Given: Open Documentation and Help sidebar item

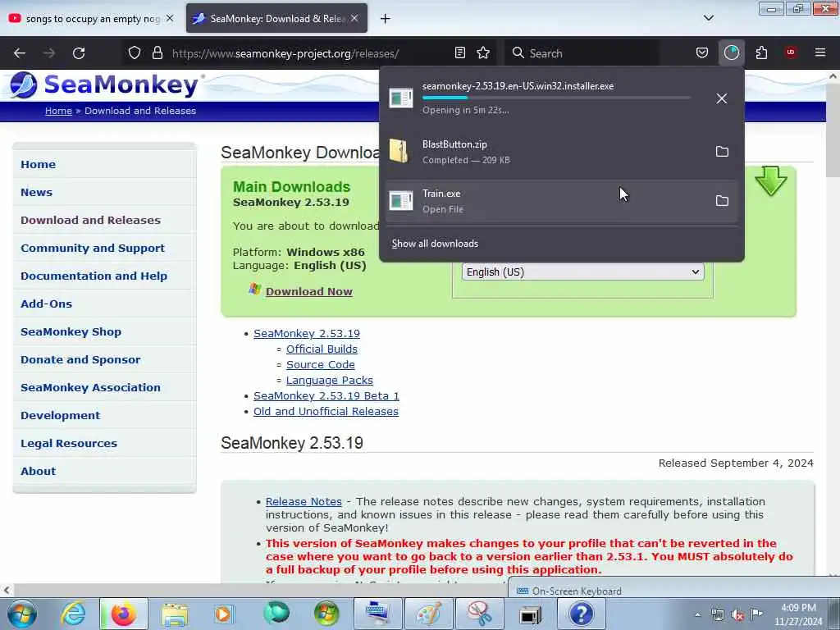Looking at the screenshot, I should 94,276.
